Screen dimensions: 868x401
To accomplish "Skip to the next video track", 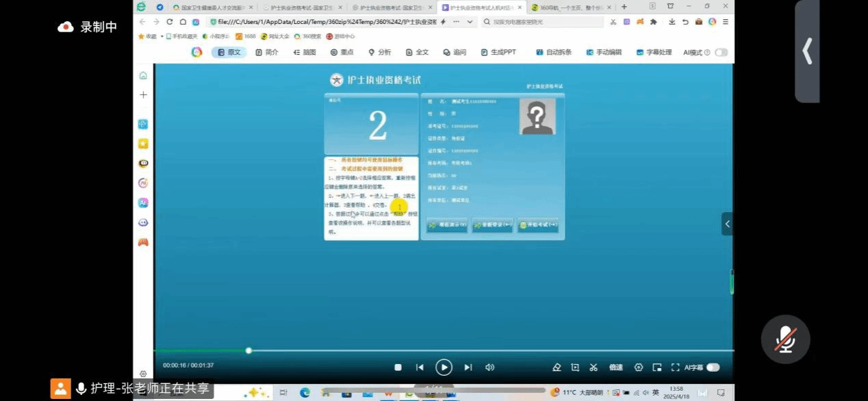I will point(468,367).
